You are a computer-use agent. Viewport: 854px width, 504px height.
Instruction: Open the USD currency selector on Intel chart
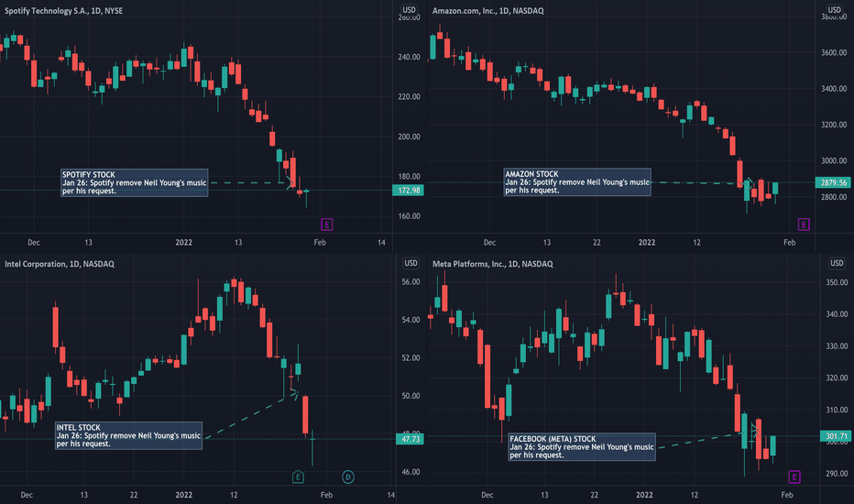(x=411, y=263)
